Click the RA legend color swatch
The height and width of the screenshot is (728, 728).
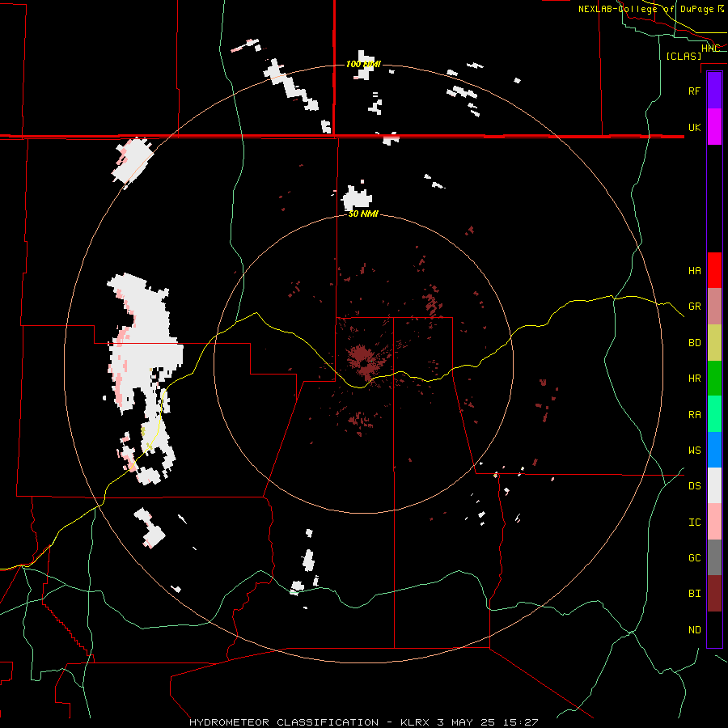(714, 414)
